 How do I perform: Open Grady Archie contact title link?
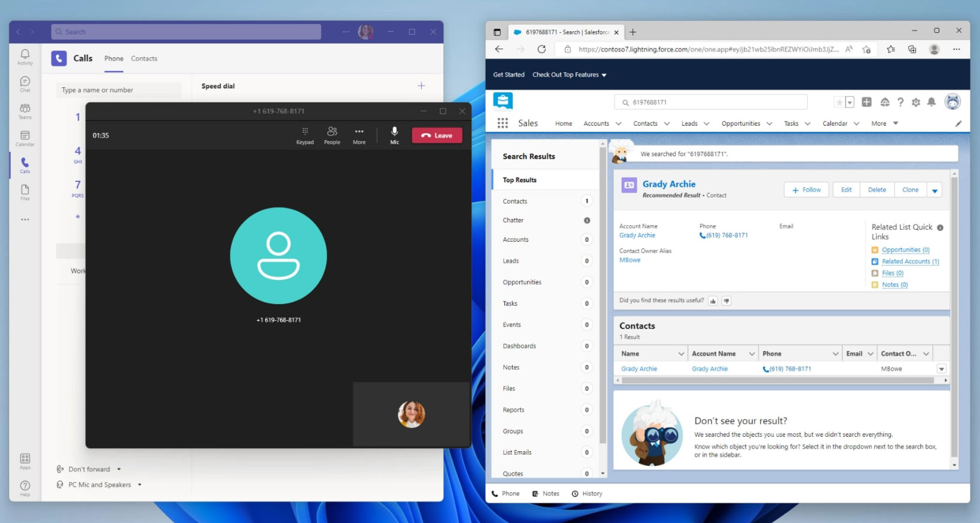point(669,184)
